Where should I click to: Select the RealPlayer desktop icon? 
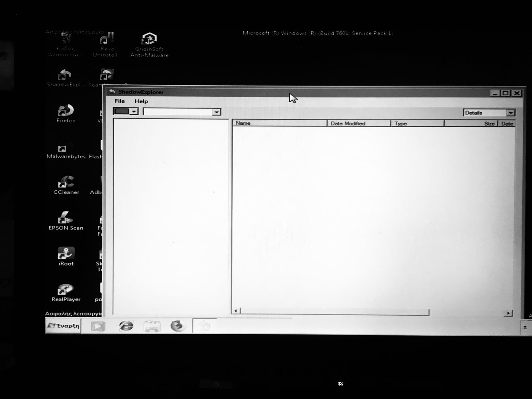66,292
